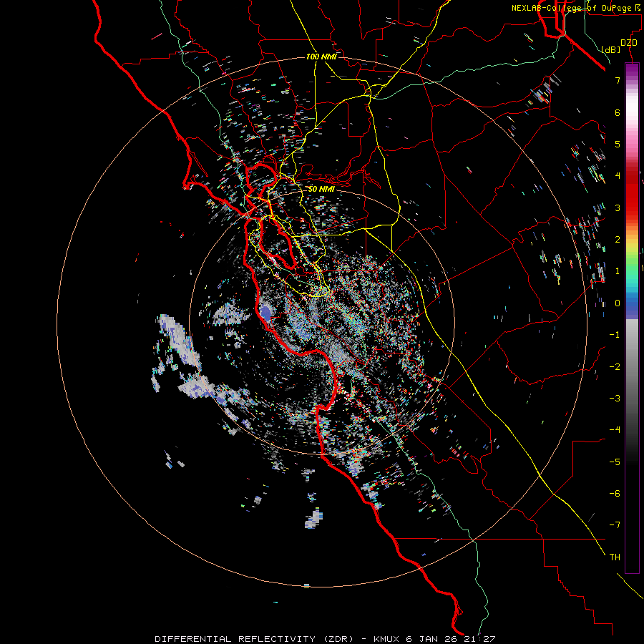This screenshot has height=644, width=644.
Task: Click the -4 value on color scale
Action: [615, 429]
